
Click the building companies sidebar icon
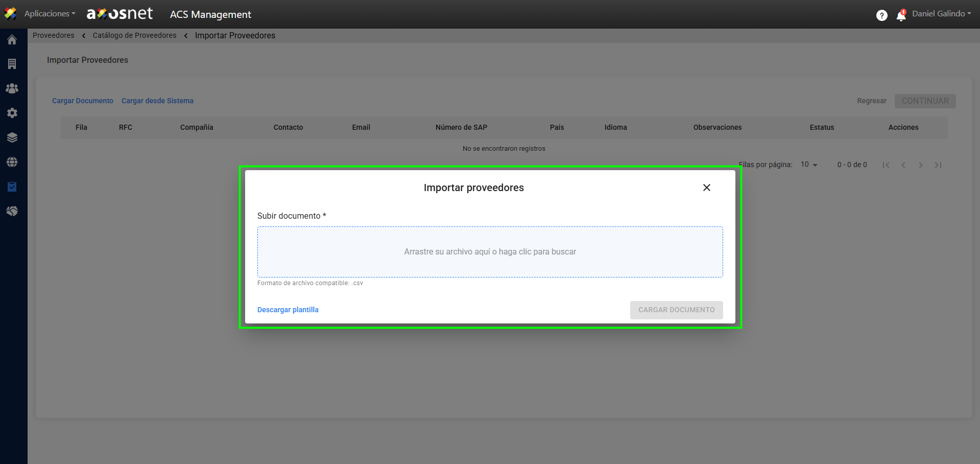[12, 64]
